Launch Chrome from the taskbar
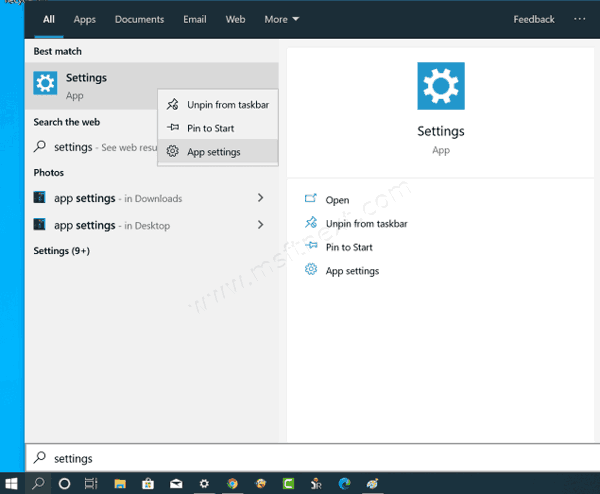 [x=232, y=484]
